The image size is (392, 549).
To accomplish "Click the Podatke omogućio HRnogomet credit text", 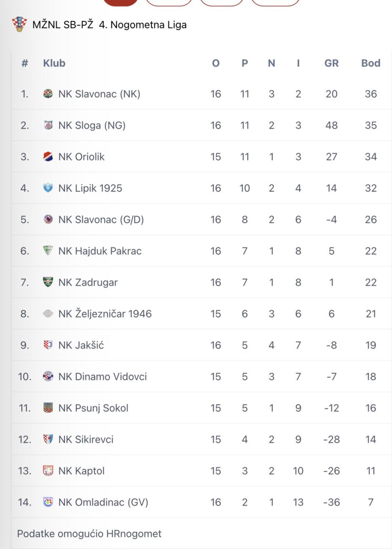I will click(89, 534).
